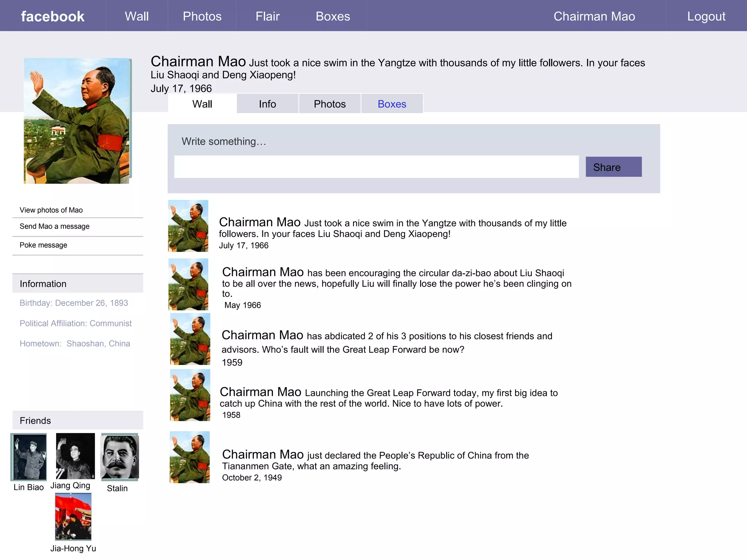Open Chairman Mao account link in header
The height and width of the screenshot is (560, 747).
point(594,16)
